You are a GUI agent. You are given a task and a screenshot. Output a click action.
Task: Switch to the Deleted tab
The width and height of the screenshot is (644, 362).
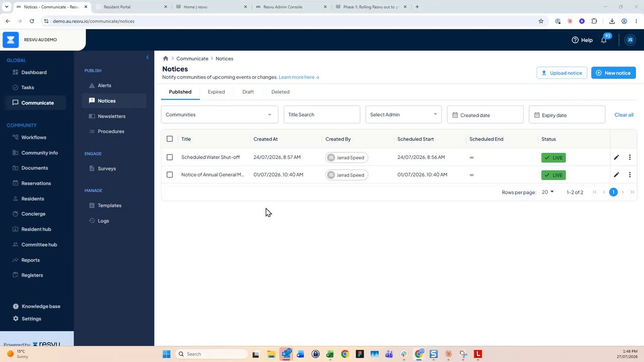coord(280,92)
